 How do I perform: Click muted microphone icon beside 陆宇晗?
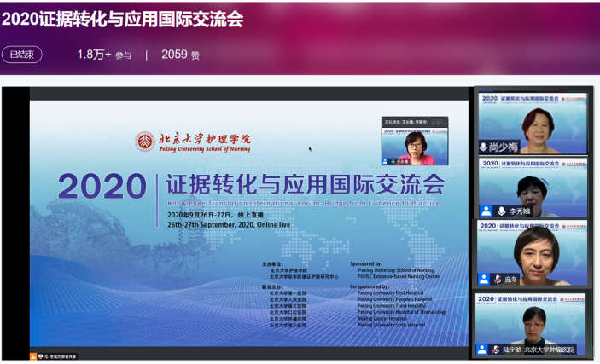click(496, 350)
